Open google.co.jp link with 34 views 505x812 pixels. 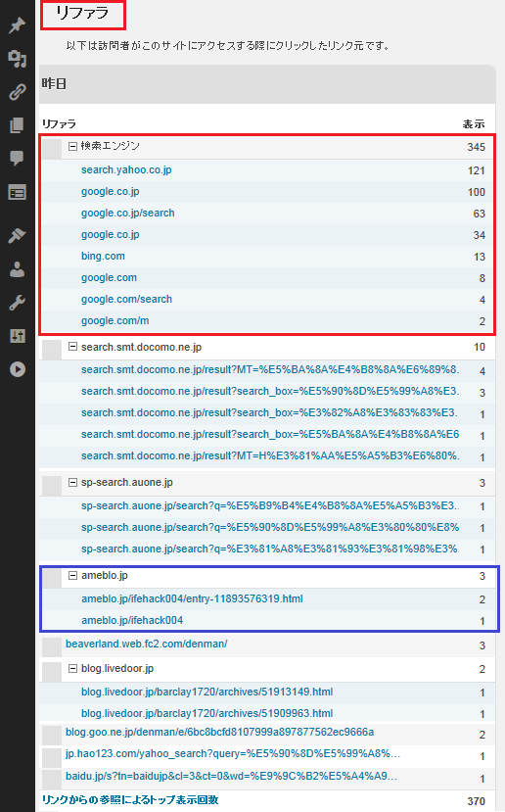pos(111,235)
